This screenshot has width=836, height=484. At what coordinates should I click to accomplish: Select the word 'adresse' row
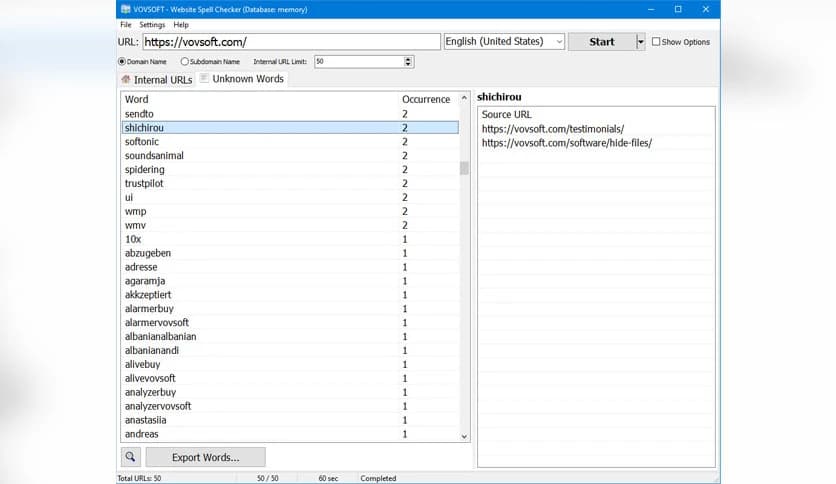click(290, 267)
